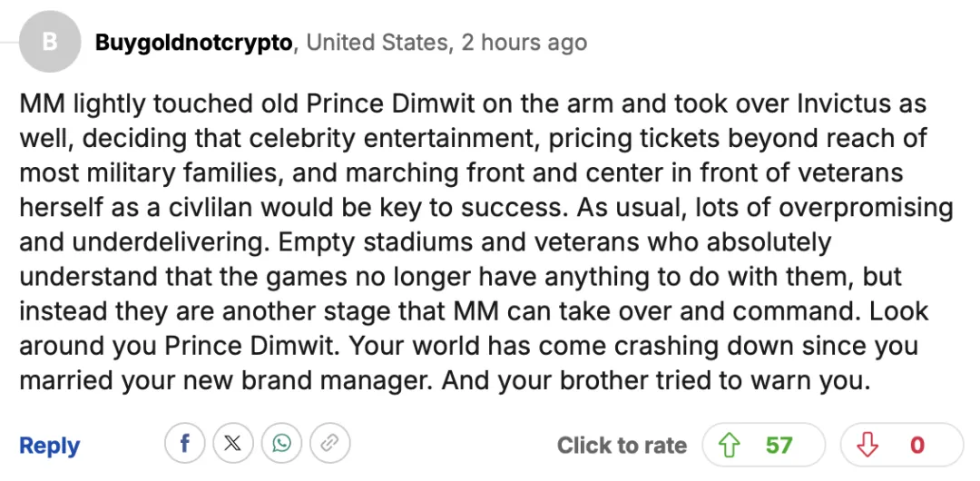The image size is (980, 481).
Task: Open the Buygoldnotcrypto username
Action: [x=194, y=43]
